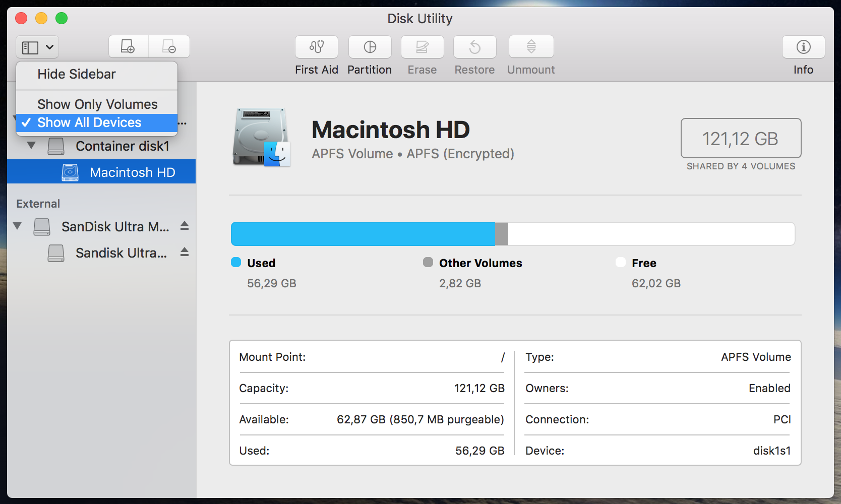841x504 pixels.
Task: Click the white Free legend dot
Action: (621, 262)
